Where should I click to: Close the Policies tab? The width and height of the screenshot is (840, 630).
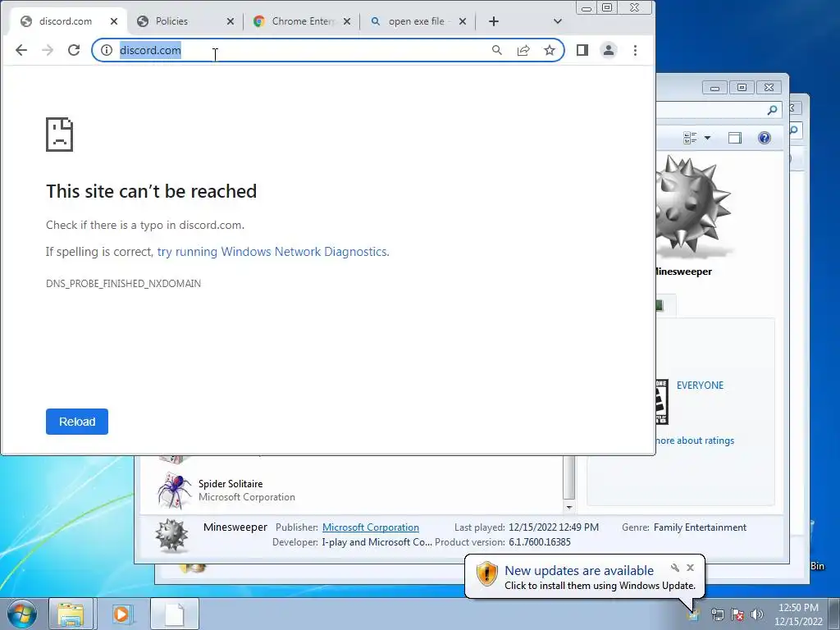click(231, 21)
